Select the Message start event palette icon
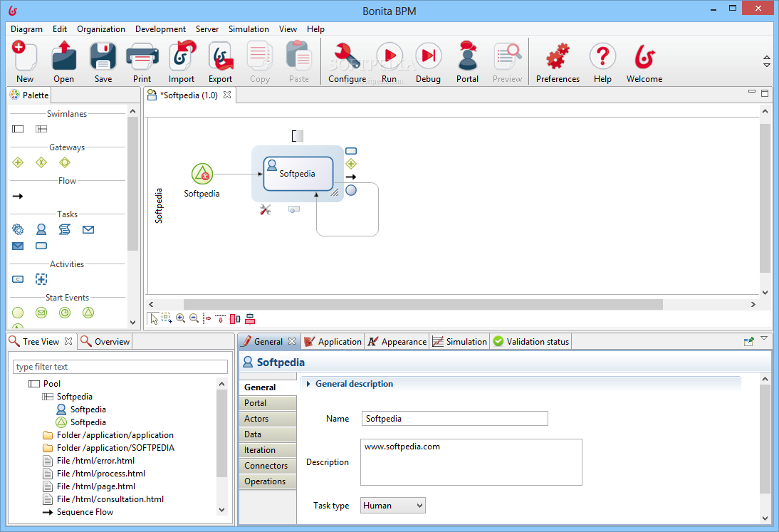This screenshot has width=779, height=532. [x=41, y=313]
